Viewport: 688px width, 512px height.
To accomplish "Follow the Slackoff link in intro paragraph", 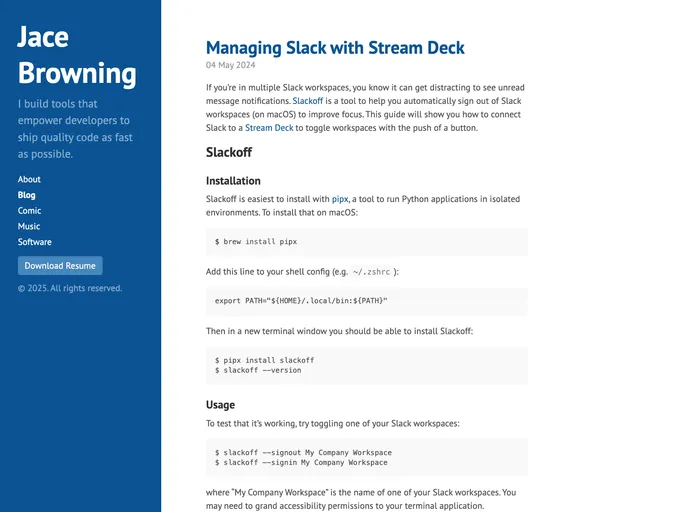I will (x=308, y=101).
